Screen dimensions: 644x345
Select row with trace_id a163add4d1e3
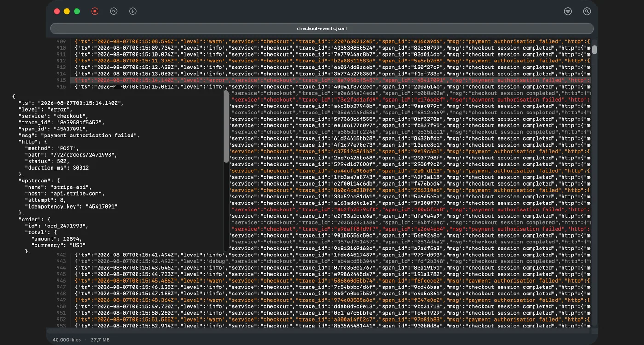tap(410, 203)
